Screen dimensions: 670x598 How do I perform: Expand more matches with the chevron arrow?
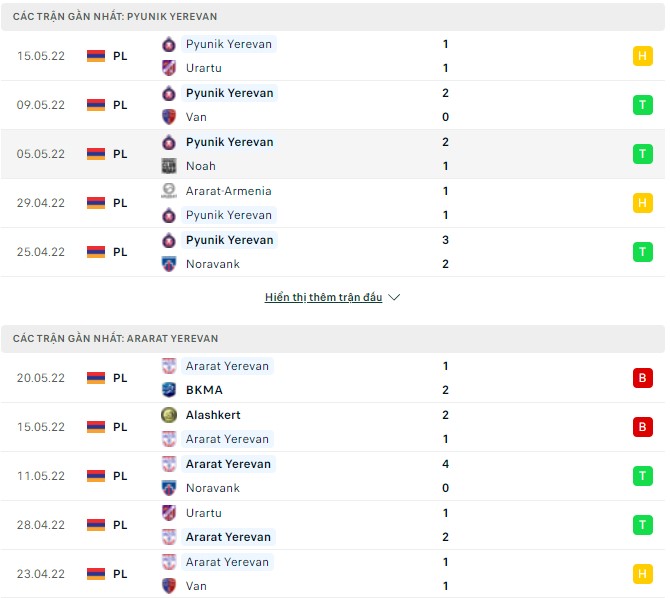pyautogui.click(x=394, y=298)
